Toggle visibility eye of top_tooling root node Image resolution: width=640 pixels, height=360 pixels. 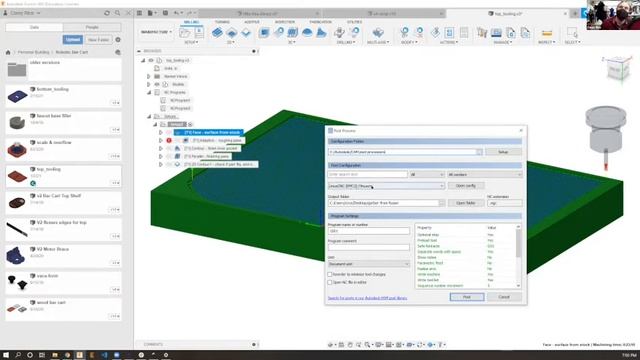click(x=151, y=60)
